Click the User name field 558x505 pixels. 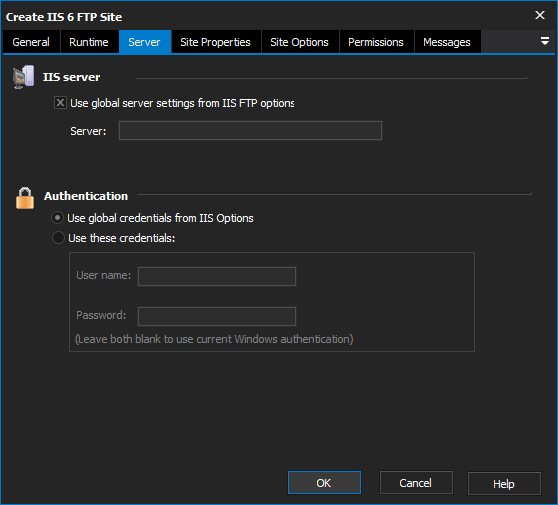[x=217, y=276]
